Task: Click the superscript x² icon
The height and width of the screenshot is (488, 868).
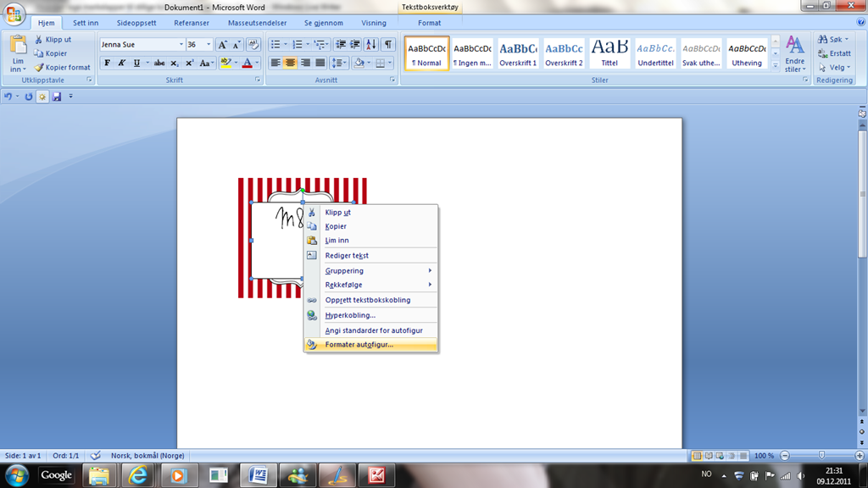Action: coord(190,64)
